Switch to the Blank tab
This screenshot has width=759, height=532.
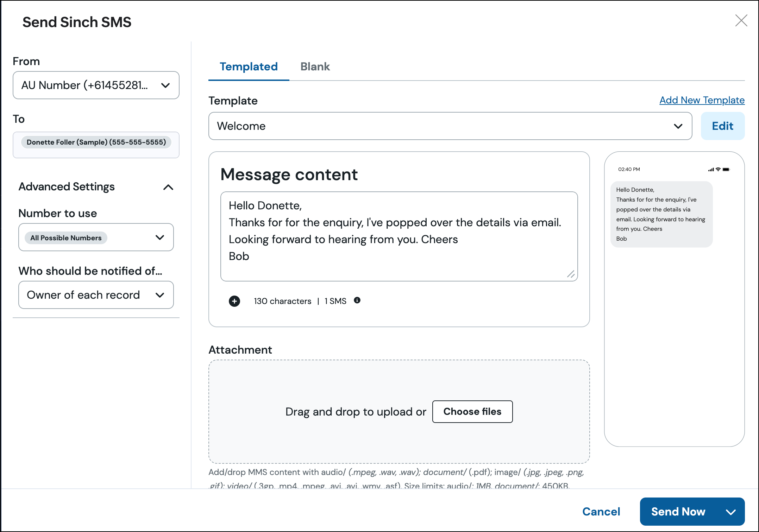click(315, 66)
